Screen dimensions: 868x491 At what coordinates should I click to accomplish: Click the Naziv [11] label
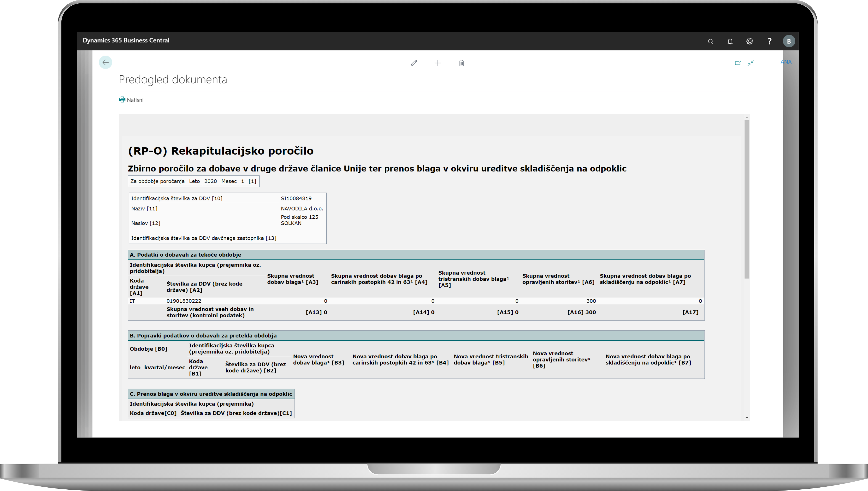tap(144, 208)
